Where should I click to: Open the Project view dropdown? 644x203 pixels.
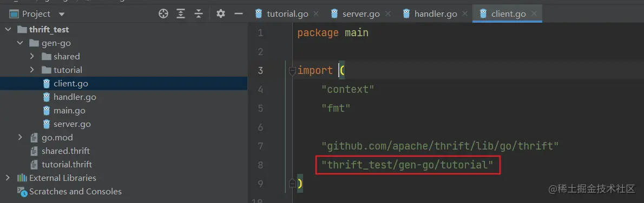[x=62, y=14]
